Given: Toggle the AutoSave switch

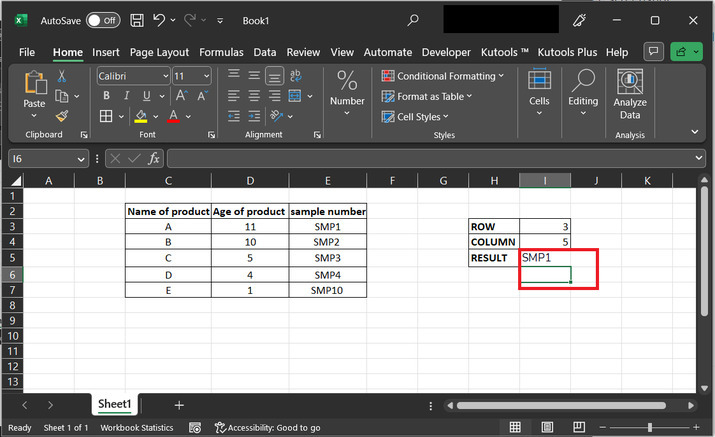Looking at the screenshot, I should (x=101, y=20).
